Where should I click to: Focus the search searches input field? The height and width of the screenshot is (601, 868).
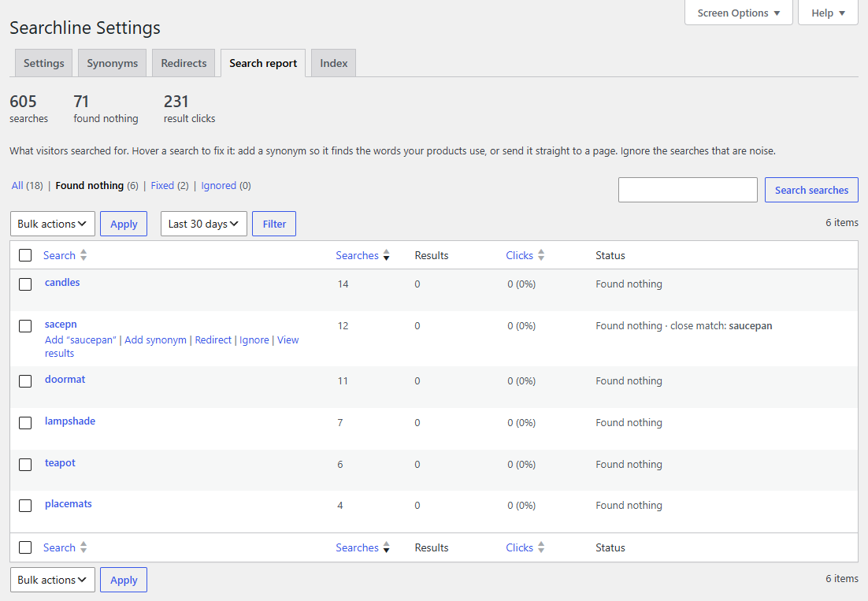point(688,190)
